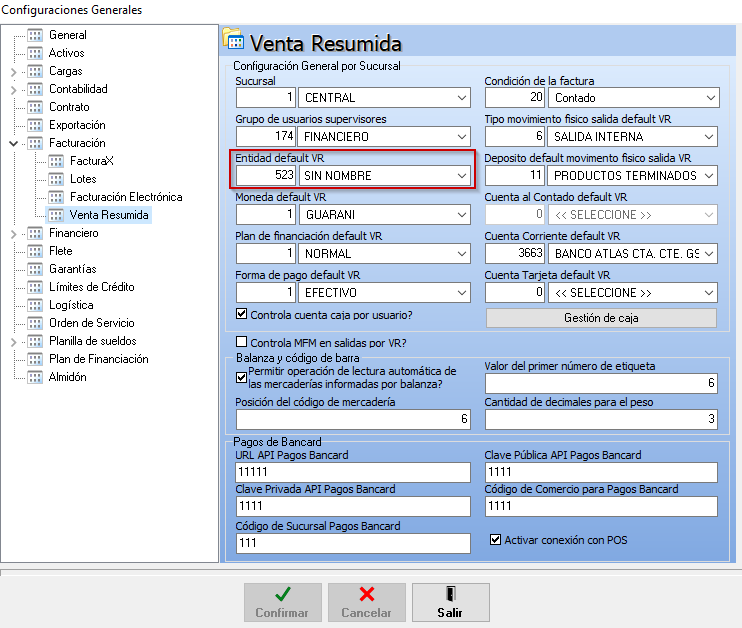
Task: Click the Orden de Servicio node icon
Action: [x=35, y=323]
